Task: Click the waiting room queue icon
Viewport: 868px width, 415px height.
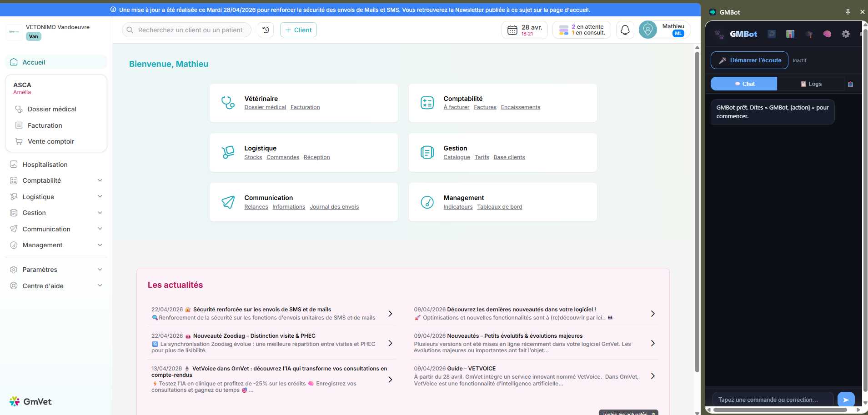Action: [564, 30]
